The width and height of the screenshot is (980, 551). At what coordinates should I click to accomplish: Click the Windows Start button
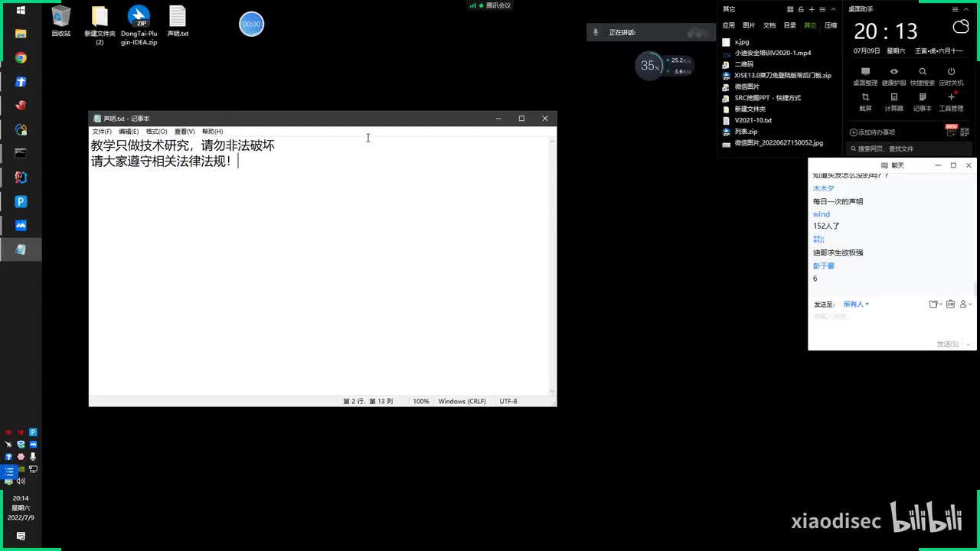click(x=21, y=11)
